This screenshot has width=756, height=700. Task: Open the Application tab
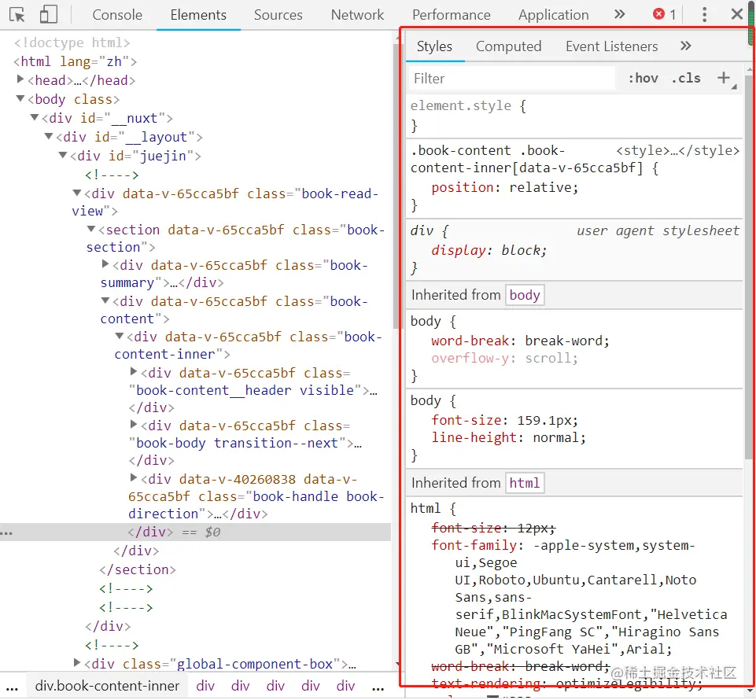(554, 15)
